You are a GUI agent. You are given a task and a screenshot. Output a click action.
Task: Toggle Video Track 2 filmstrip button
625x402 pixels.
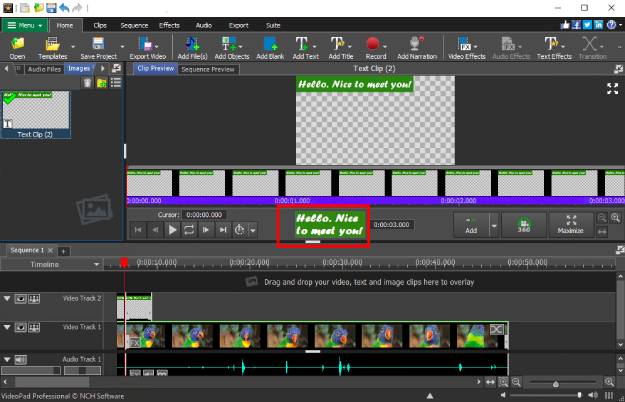pos(34,299)
